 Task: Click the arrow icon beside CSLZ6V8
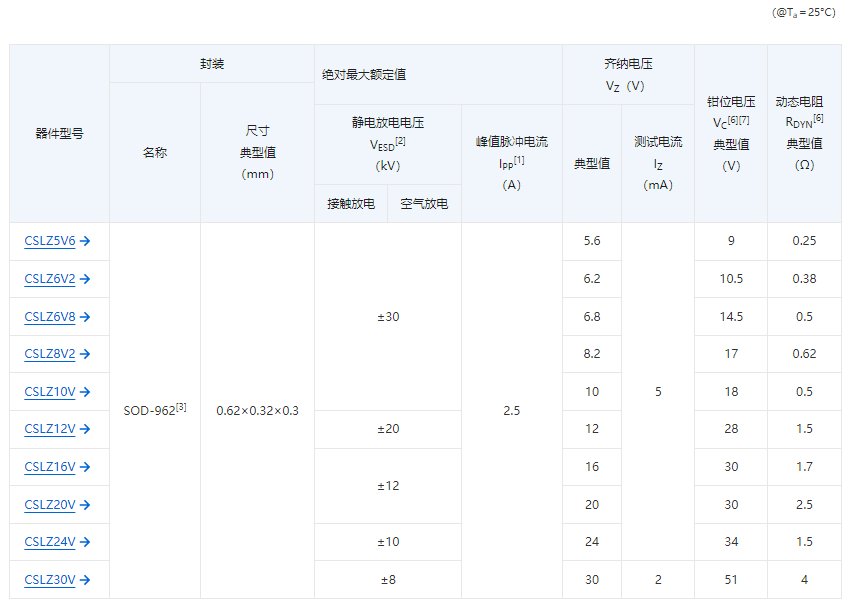coord(85,317)
